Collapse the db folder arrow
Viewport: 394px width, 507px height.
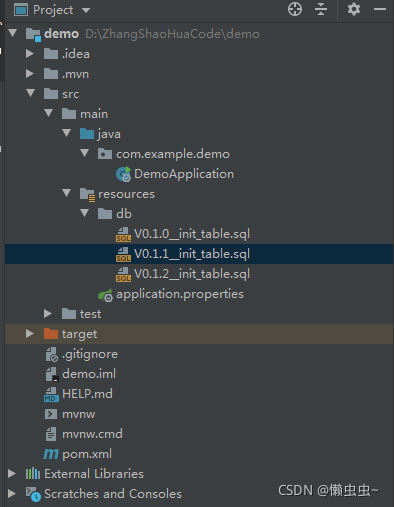coord(85,213)
